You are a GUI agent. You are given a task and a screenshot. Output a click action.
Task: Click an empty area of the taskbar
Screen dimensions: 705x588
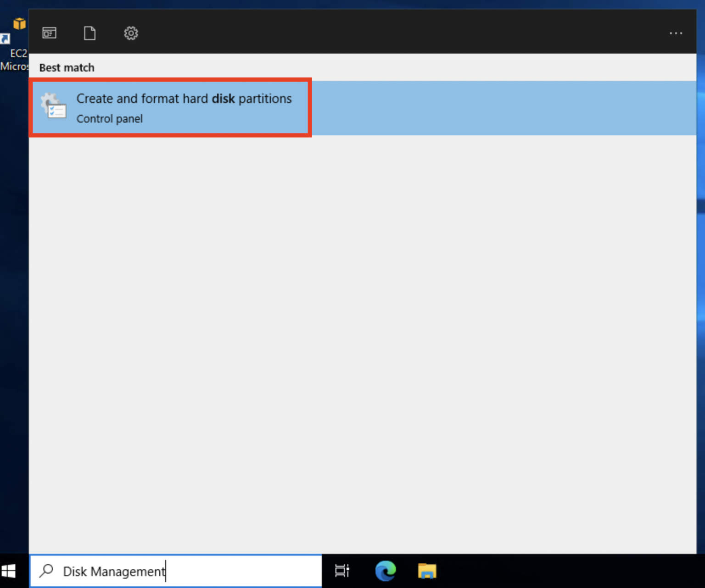pyautogui.click(x=551, y=571)
